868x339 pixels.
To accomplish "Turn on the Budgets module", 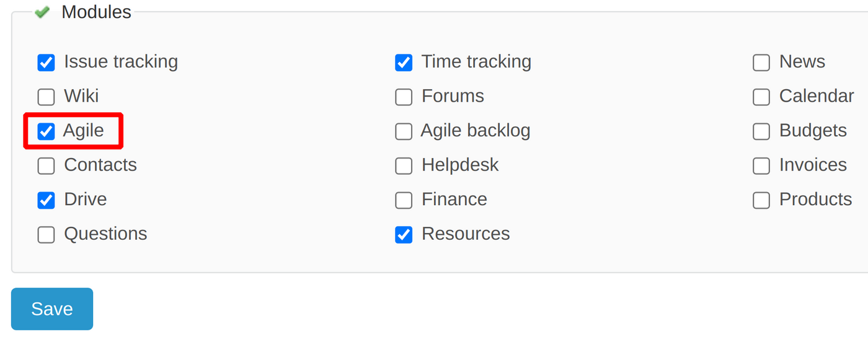I will tap(761, 131).
